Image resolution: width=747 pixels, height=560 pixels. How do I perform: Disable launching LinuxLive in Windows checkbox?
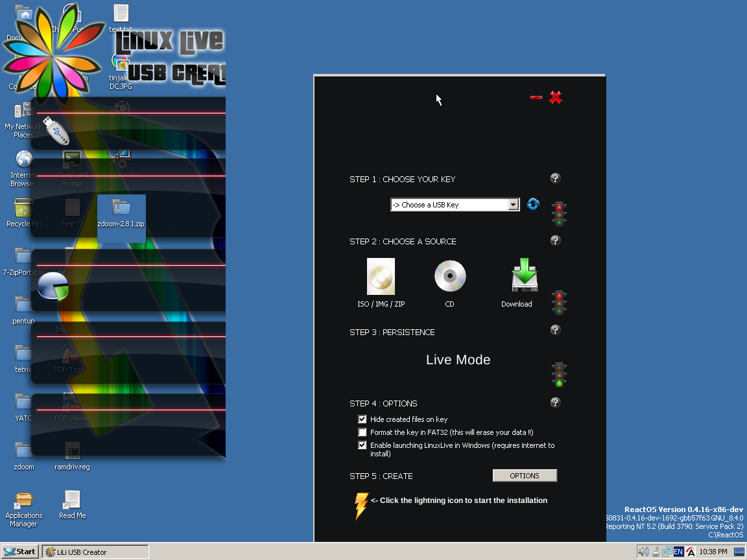362,445
